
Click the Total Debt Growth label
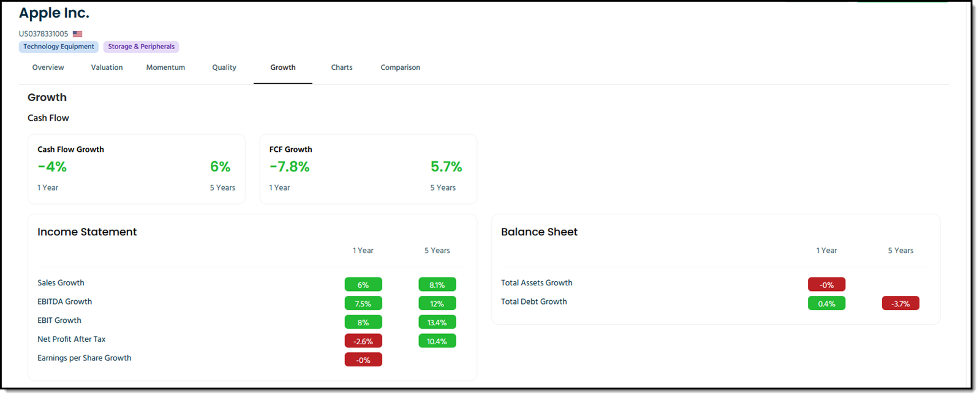(x=534, y=302)
